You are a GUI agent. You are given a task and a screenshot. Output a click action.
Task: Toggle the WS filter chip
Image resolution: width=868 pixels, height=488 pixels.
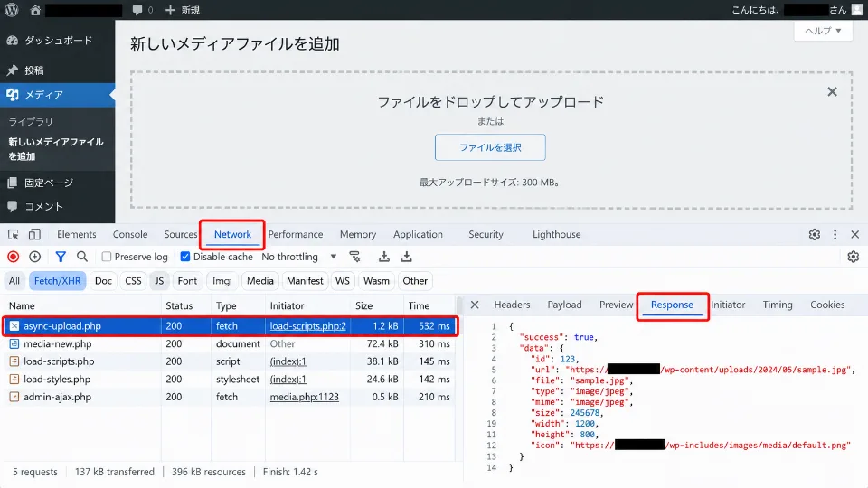click(x=343, y=281)
